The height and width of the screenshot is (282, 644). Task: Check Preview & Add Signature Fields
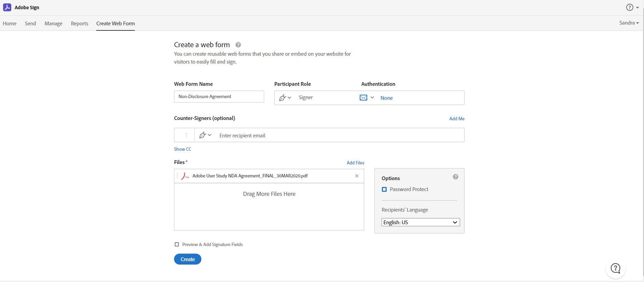tap(177, 244)
